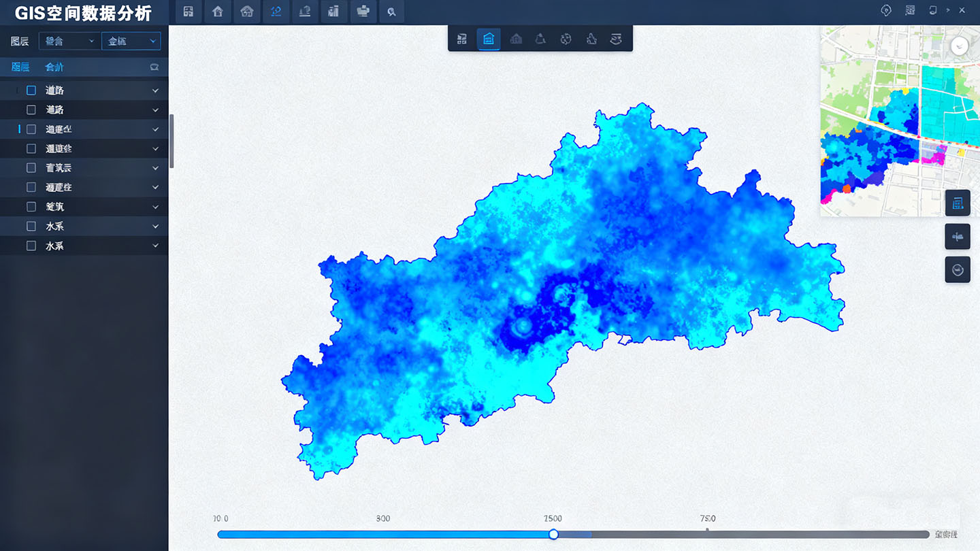Image resolution: width=980 pixels, height=551 pixels.
Task: Check the 建筑 layer checkbox
Action: tap(31, 207)
